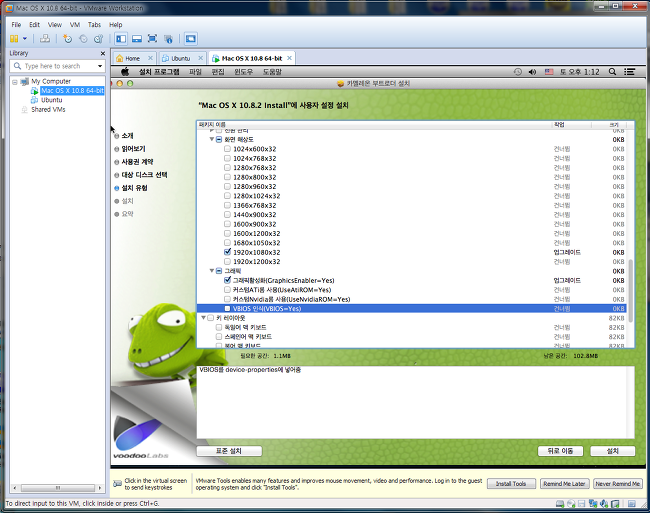The height and width of the screenshot is (513, 650).
Task: Select Ubuntu in the Library tree
Action: [x=51, y=100]
